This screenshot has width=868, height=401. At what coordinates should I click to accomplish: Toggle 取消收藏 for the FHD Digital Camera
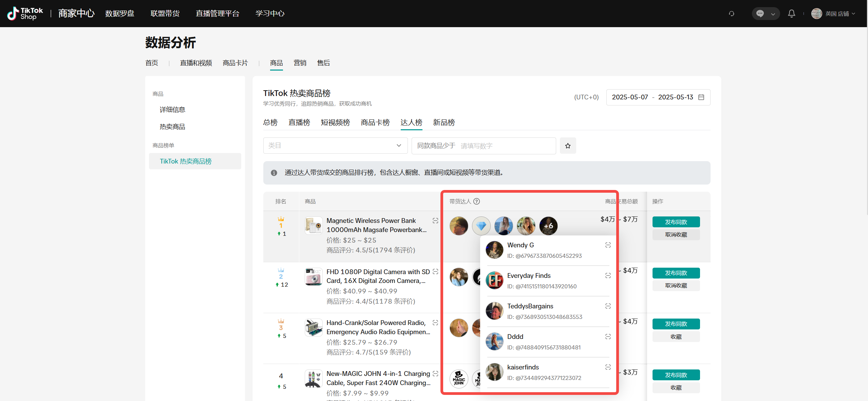(676, 286)
